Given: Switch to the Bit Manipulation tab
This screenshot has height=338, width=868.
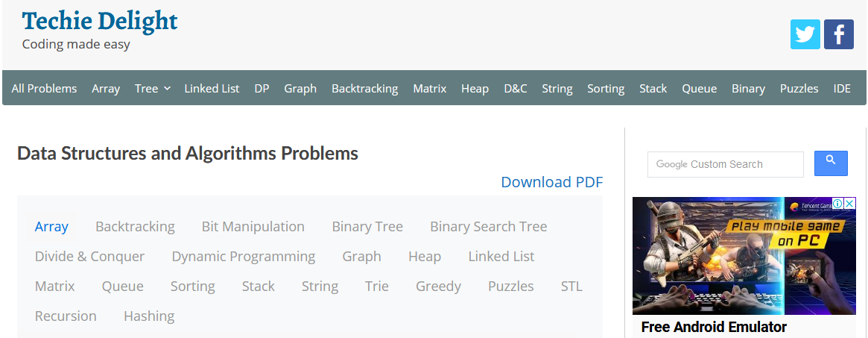Looking at the screenshot, I should (253, 226).
